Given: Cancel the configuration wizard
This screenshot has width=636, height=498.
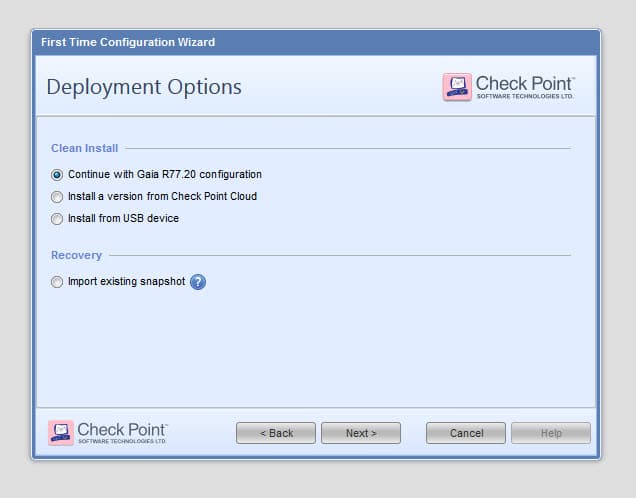Looking at the screenshot, I should [466, 433].
